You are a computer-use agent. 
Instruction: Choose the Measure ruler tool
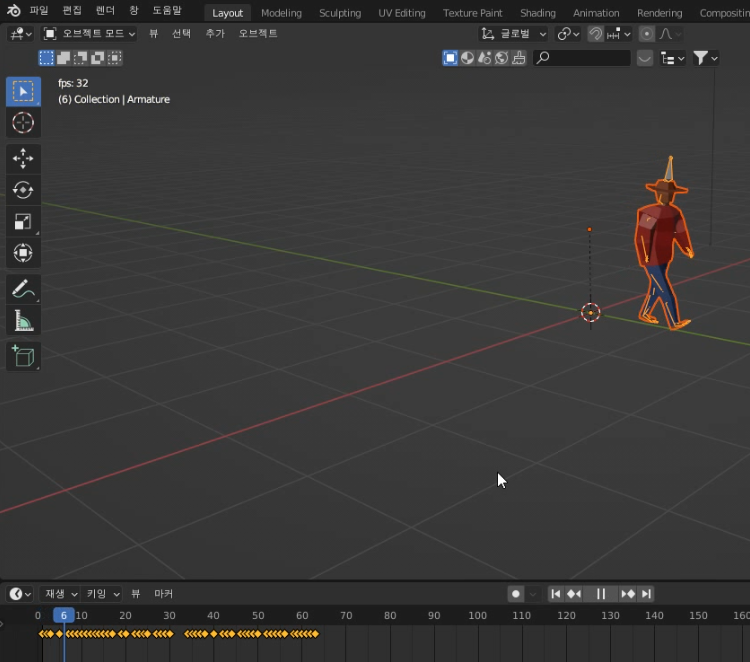[23, 320]
